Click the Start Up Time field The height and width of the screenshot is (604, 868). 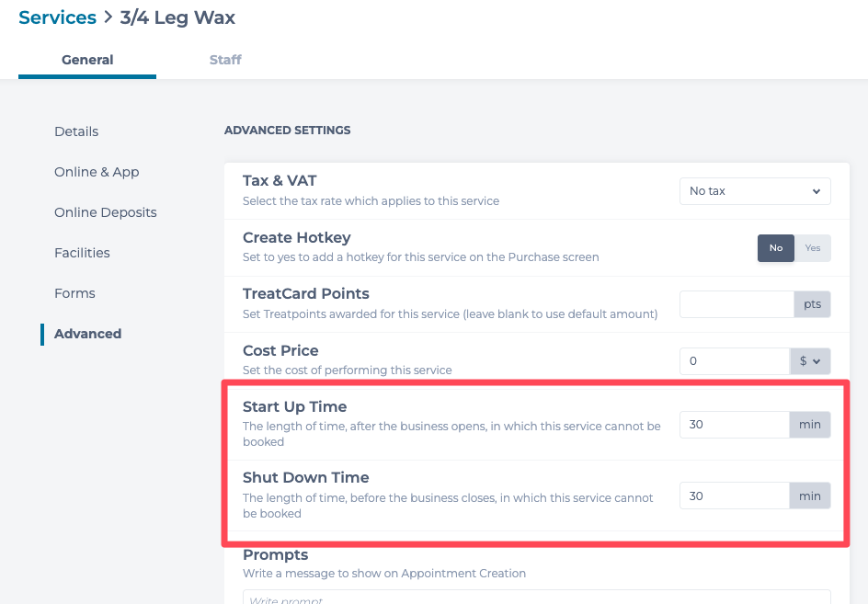click(734, 425)
